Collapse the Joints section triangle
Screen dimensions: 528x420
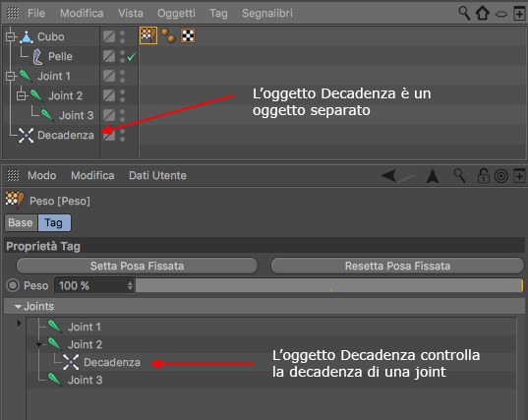pos(18,307)
